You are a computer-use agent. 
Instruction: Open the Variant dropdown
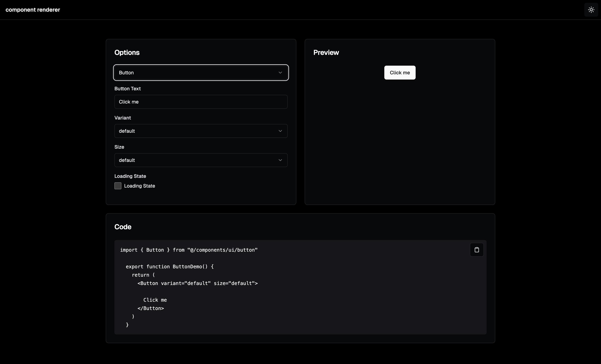(201, 131)
